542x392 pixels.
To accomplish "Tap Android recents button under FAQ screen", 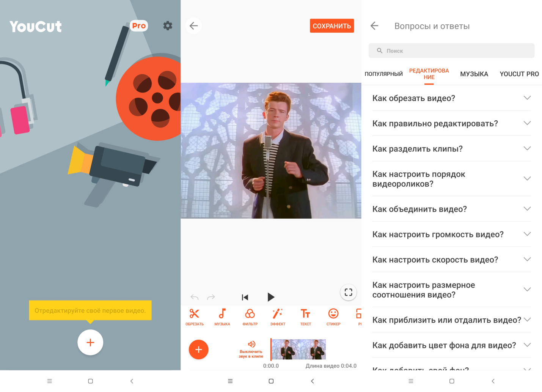I will 411,381.
